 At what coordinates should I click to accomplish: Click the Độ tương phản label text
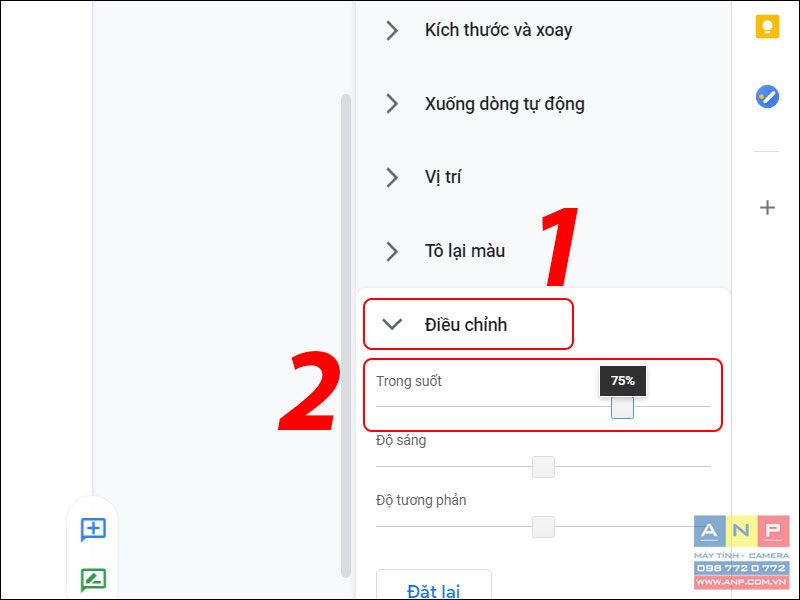click(x=421, y=500)
